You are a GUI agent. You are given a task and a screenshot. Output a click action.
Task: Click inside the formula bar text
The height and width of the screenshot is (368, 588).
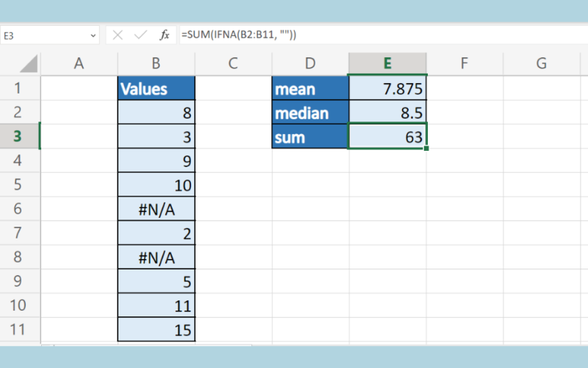tap(367, 35)
